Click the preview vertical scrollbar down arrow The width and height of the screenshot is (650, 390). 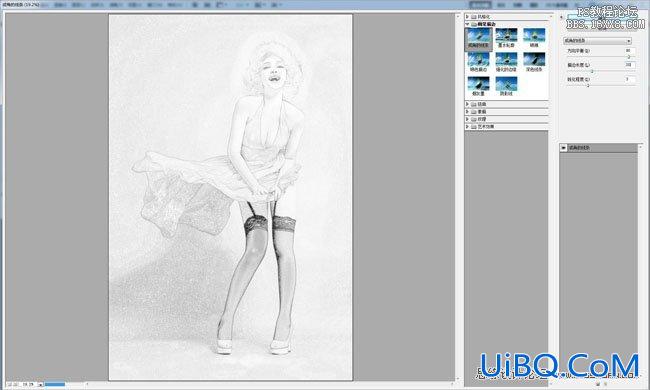tap(458, 378)
